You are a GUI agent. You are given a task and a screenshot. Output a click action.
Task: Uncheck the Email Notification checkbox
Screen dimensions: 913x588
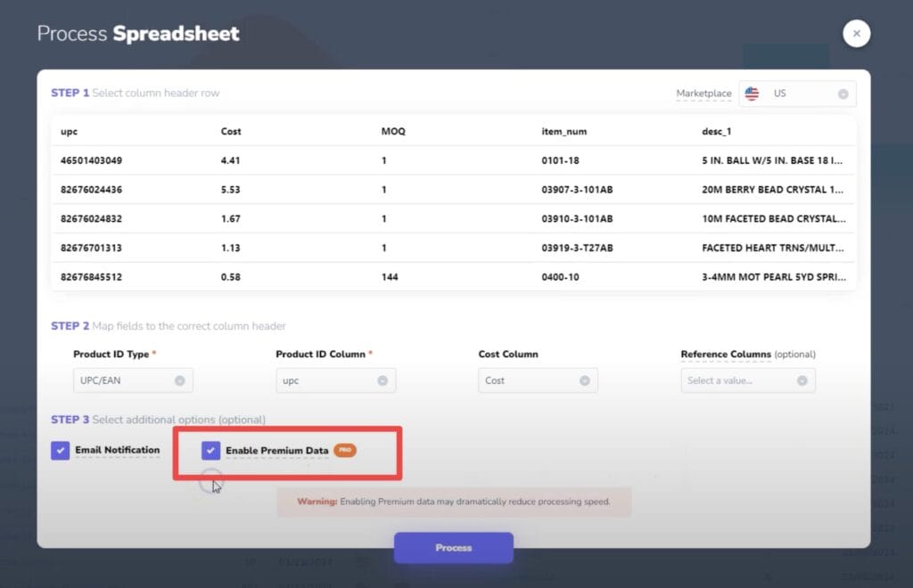60,451
